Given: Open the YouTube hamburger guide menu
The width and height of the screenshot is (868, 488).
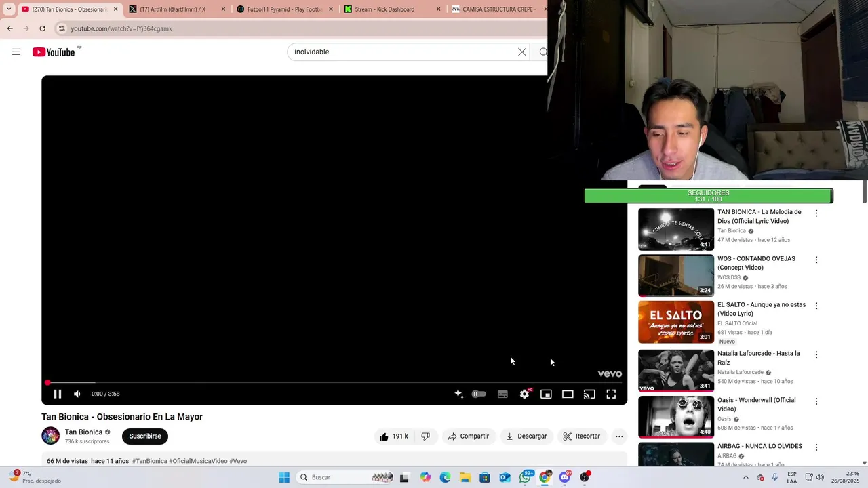Looking at the screenshot, I should pyautogui.click(x=16, y=52).
